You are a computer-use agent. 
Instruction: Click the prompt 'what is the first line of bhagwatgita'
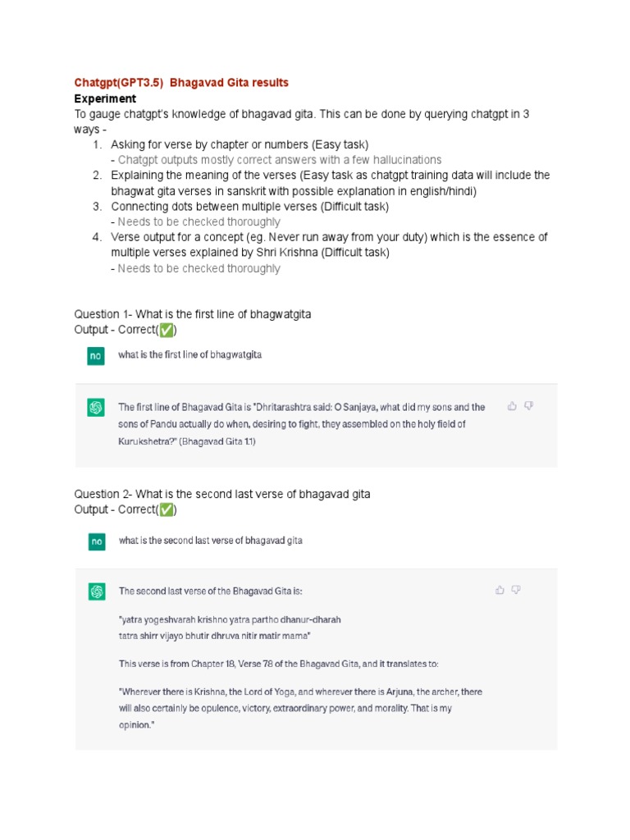point(190,355)
